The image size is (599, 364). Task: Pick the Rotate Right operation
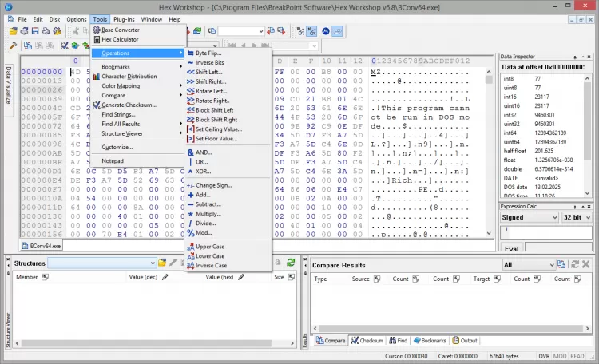(213, 101)
